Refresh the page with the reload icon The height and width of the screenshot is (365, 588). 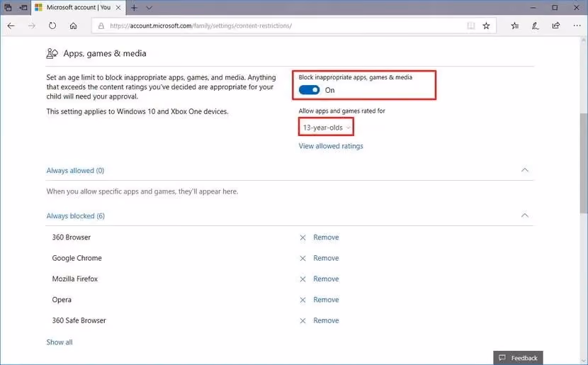coord(52,26)
